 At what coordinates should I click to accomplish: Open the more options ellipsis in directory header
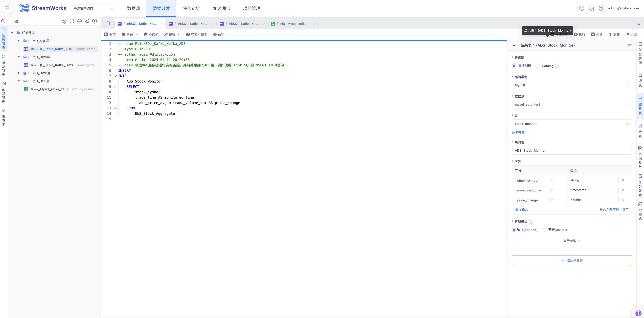pos(80,21)
